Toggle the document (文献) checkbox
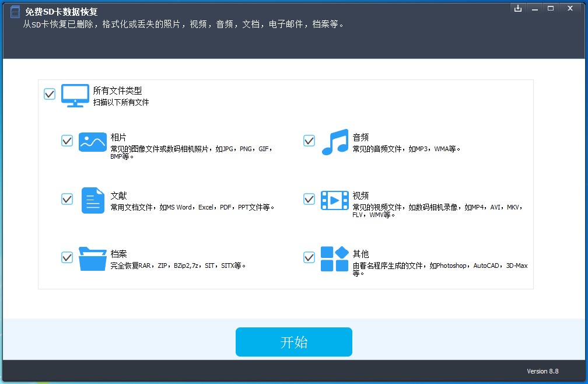This screenshot has height=384, width=588. click(67, 199)
